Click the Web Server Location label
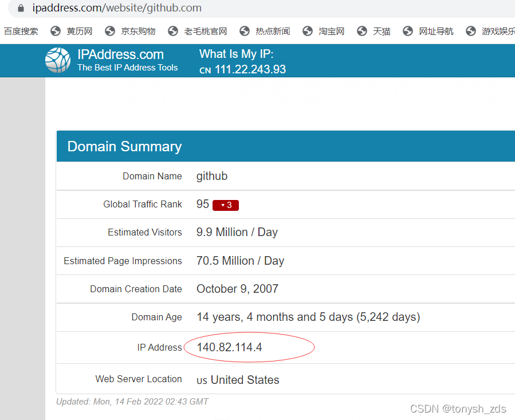The image size is (515, 420). (x=139, y=379)
